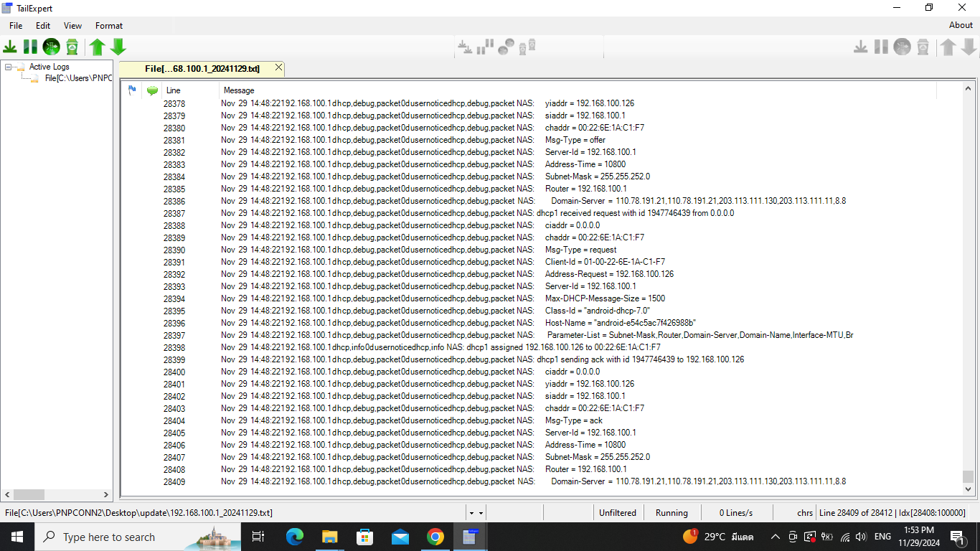
Task: Click the green download-arrow follow tail icon
Action: [x=10, y=47]
